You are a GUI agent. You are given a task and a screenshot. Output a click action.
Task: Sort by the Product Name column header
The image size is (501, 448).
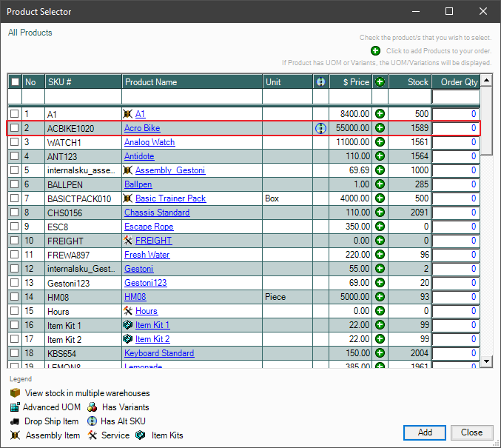192,82
